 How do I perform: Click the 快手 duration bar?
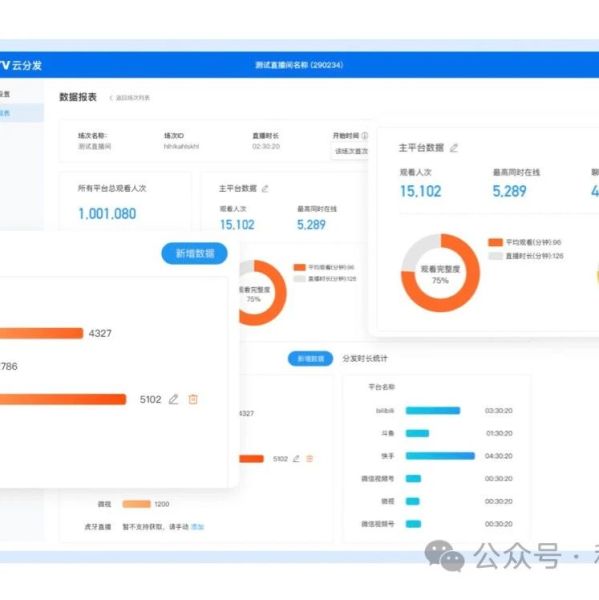[x=440, y=456]
